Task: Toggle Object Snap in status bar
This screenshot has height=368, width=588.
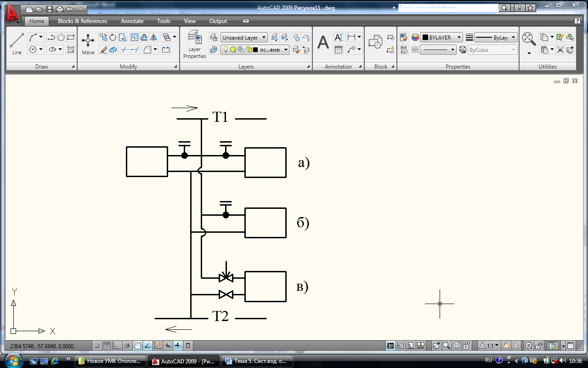Action: click(137, 345)
